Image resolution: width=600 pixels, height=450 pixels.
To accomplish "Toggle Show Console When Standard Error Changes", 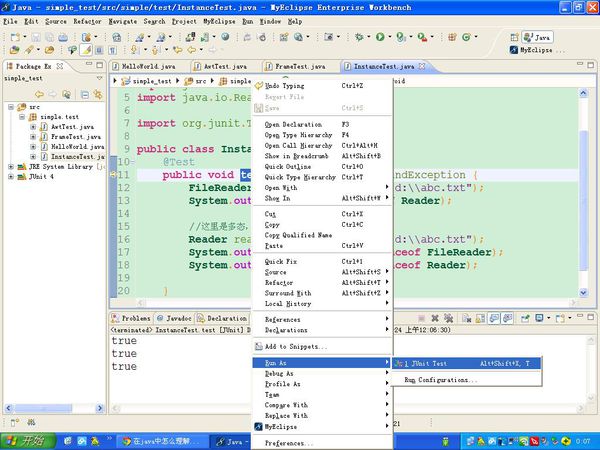I will 508,318.
